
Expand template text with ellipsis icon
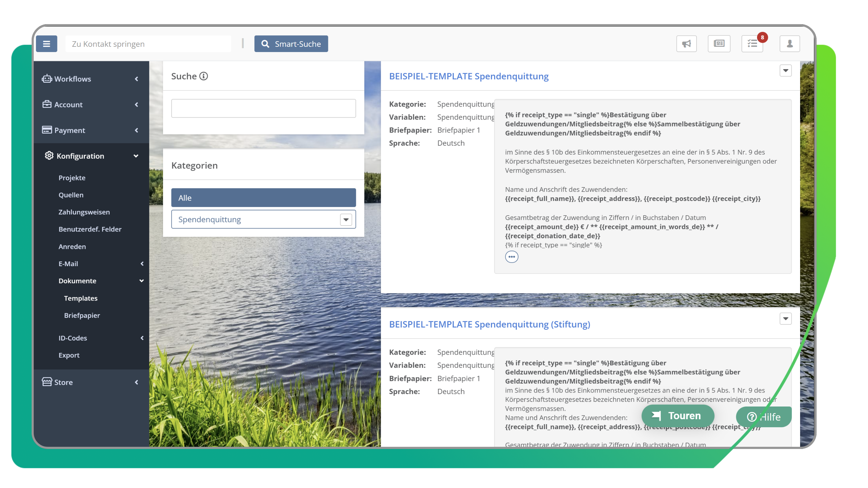coord(511,257)
